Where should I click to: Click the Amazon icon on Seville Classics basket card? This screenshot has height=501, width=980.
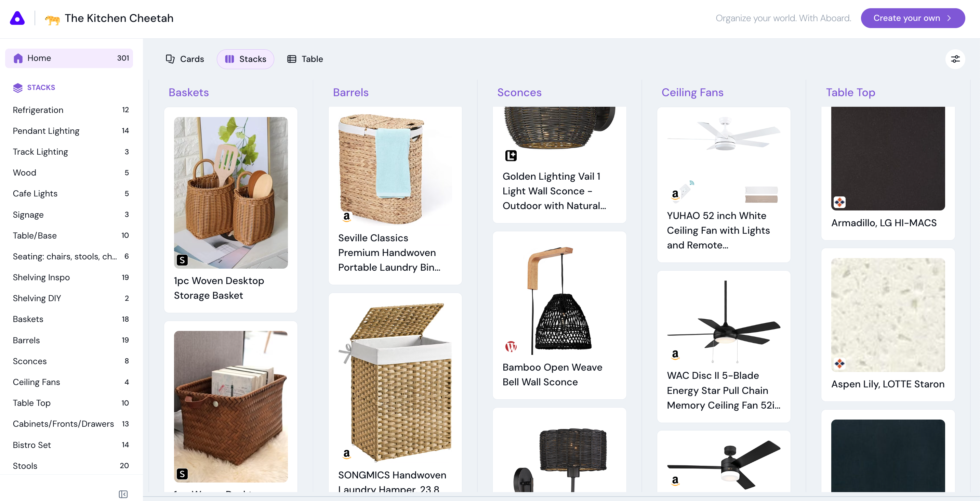click(347, 217)
